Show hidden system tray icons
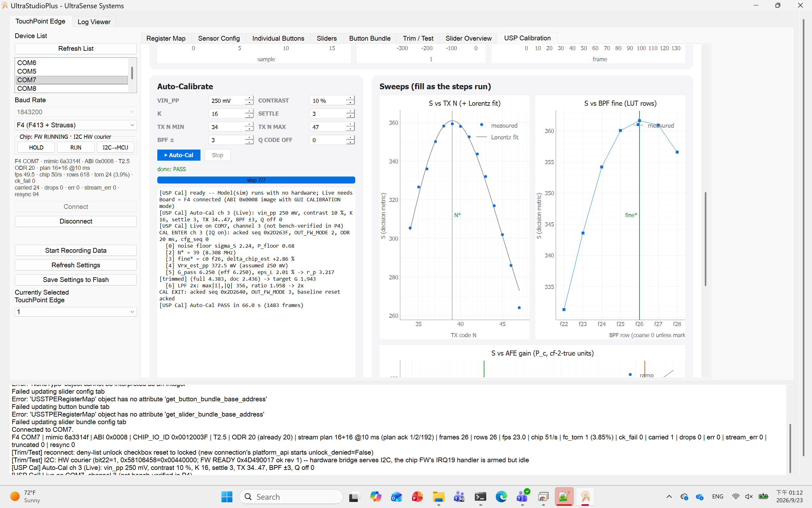The image size is (812, 508). coord(669,497)
